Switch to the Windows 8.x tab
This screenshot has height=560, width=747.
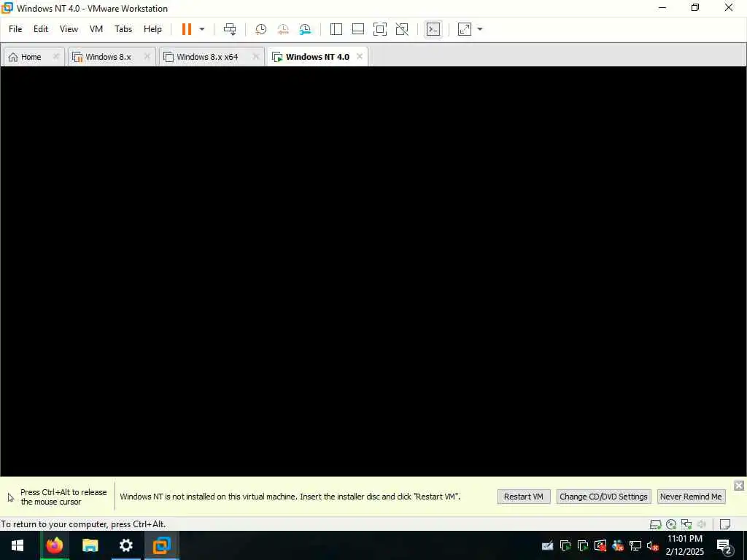click(x=108, y=57)
